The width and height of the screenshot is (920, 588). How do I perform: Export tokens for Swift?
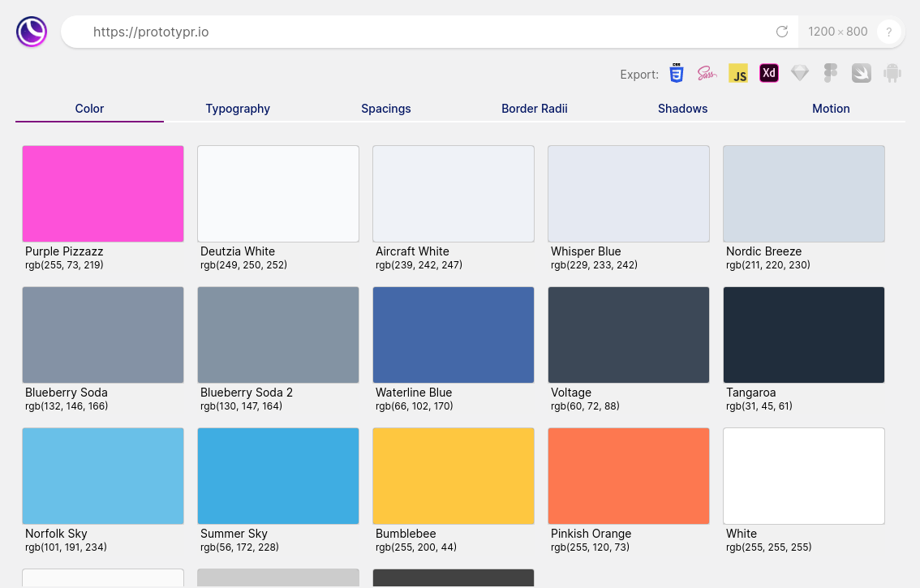coord(862,73)
